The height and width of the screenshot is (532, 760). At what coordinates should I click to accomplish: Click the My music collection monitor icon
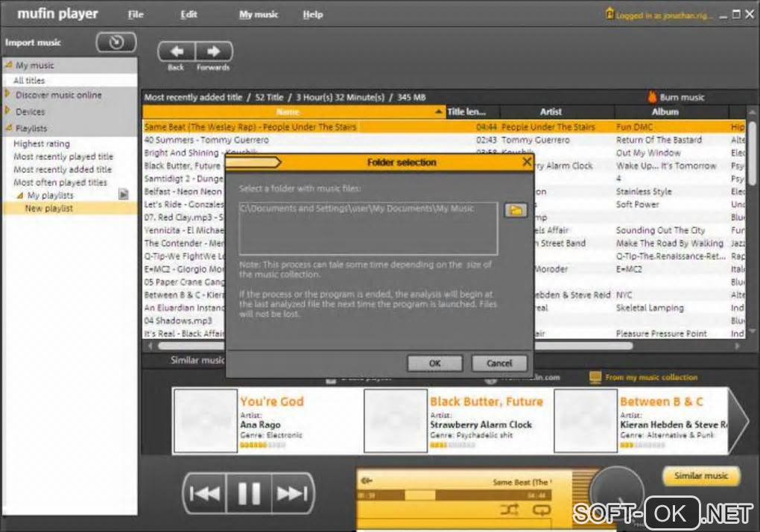coord(595,378)
